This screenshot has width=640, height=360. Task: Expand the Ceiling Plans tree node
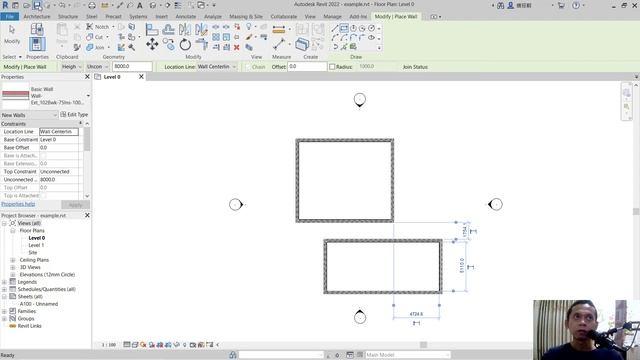coord(13,260)
